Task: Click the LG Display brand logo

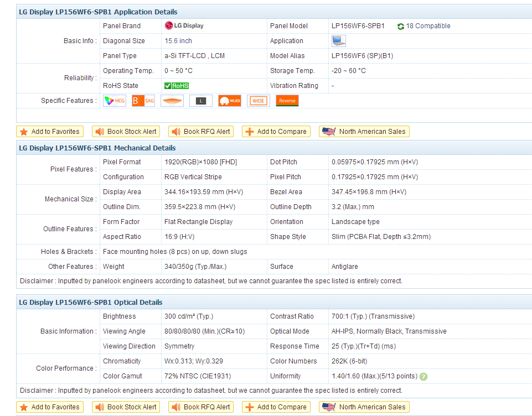Action: pos(184,26)
